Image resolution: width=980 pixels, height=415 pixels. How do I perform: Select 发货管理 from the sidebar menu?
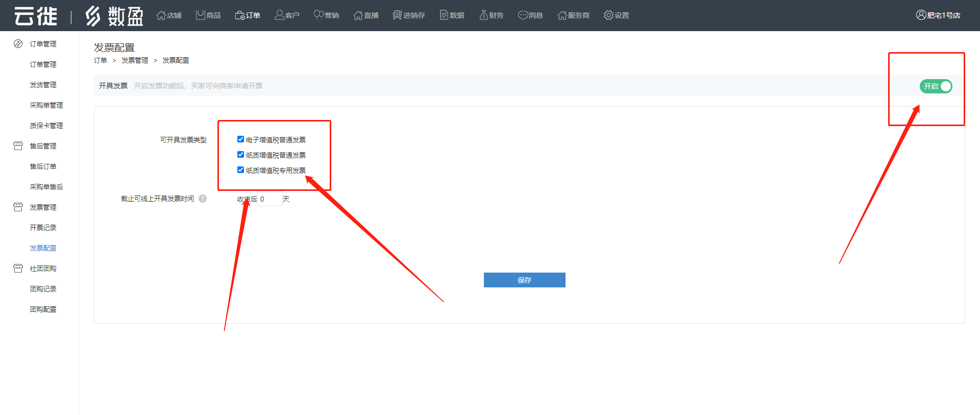point(43,85)
